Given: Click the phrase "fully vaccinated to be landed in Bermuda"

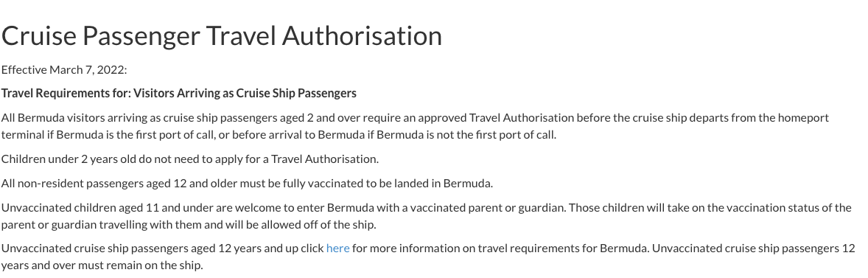Looking at the screenshot, I should coord(388,184).
